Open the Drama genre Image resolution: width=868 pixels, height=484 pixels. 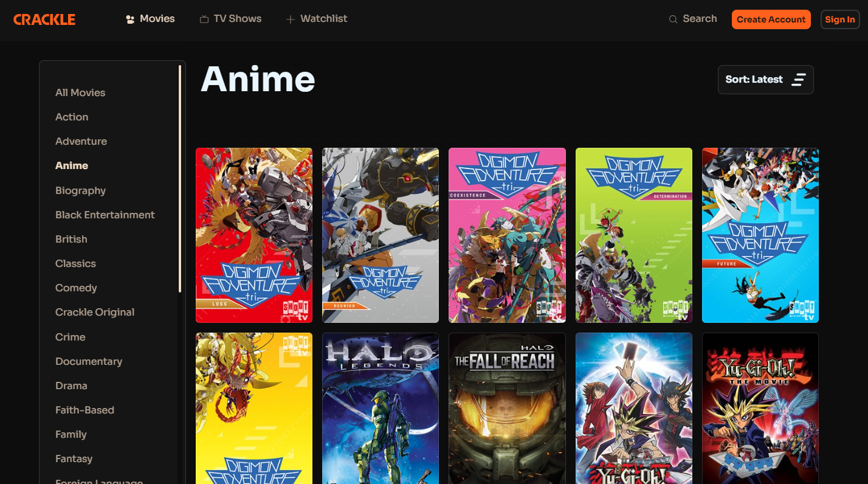coord(71,385)
